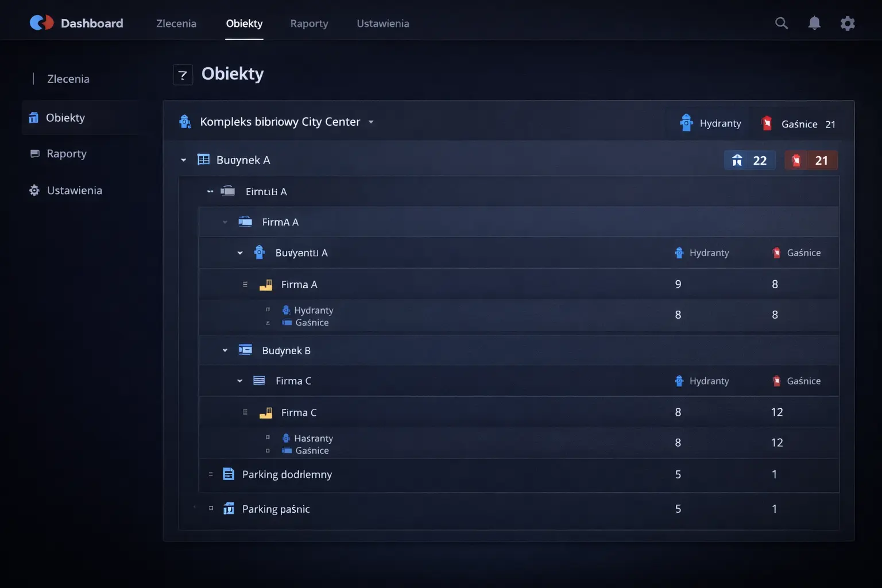Collapse the Buoynek A tree row
Screen dimensions: 882x588
[x=184, y=160]
